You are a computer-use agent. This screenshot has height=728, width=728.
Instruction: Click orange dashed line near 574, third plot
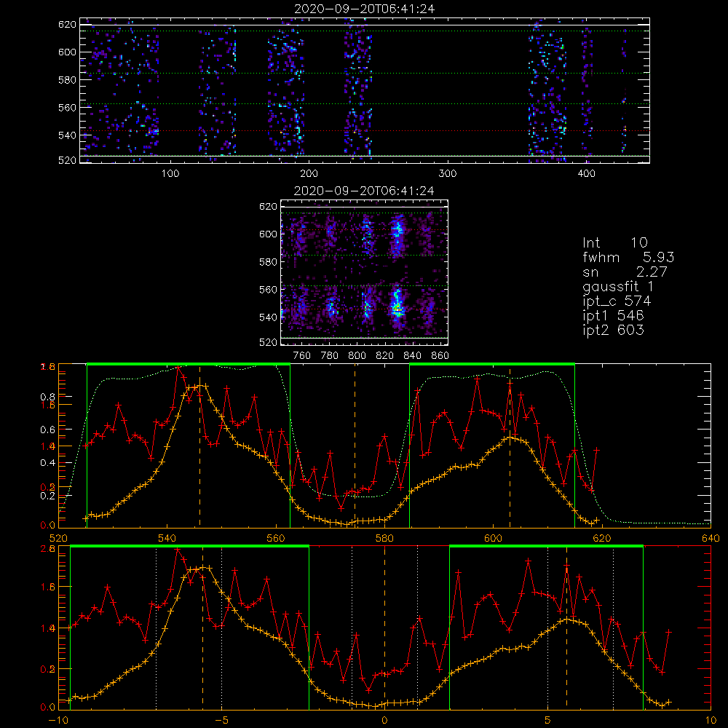click(355, 446)
